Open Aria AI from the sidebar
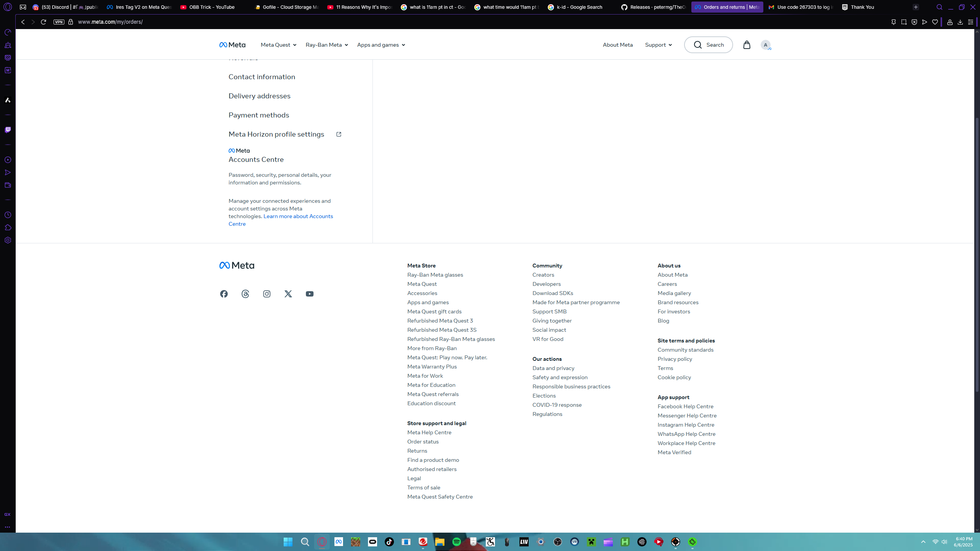This screenshot has width=980, height=551. pyautogui.click(x=8, y=100)
